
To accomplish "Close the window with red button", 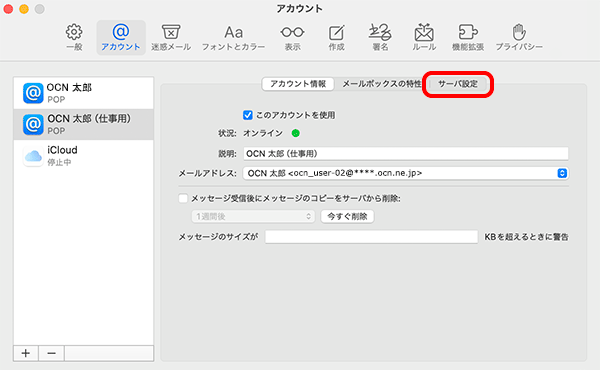I will coord(8,9).
